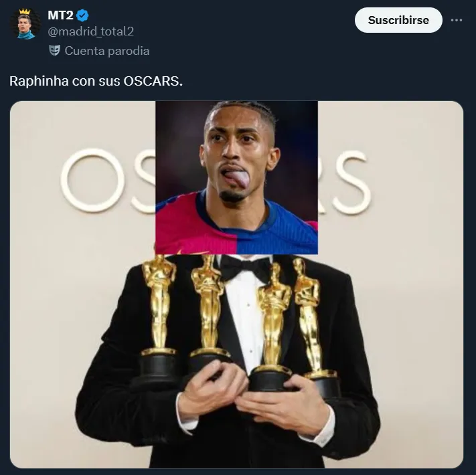The width and height of the screenshot is (476, 475).
Task: Click the large letter O of the OSCARS sign
Action: (x=92, y=180)
